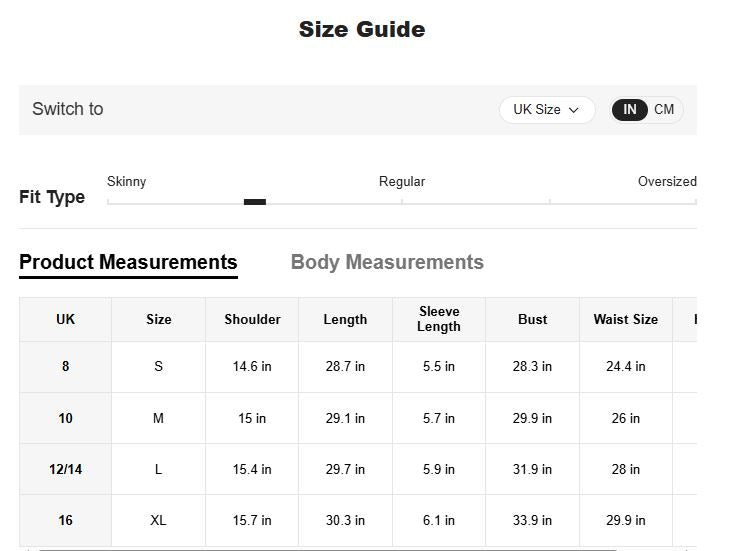This screenshot has width=730, height=551.
Task: Switch to the Product Measurements tab
Action: [128, 262]
